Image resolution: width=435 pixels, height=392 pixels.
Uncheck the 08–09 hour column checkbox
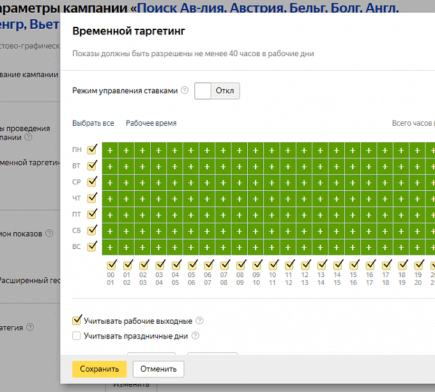241,265
